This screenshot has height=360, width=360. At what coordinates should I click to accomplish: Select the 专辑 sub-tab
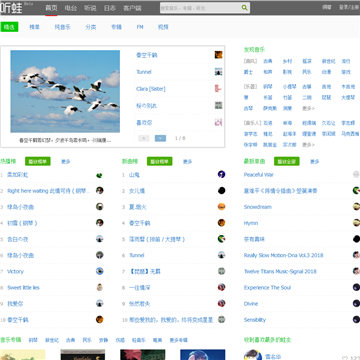click(116, 27)
